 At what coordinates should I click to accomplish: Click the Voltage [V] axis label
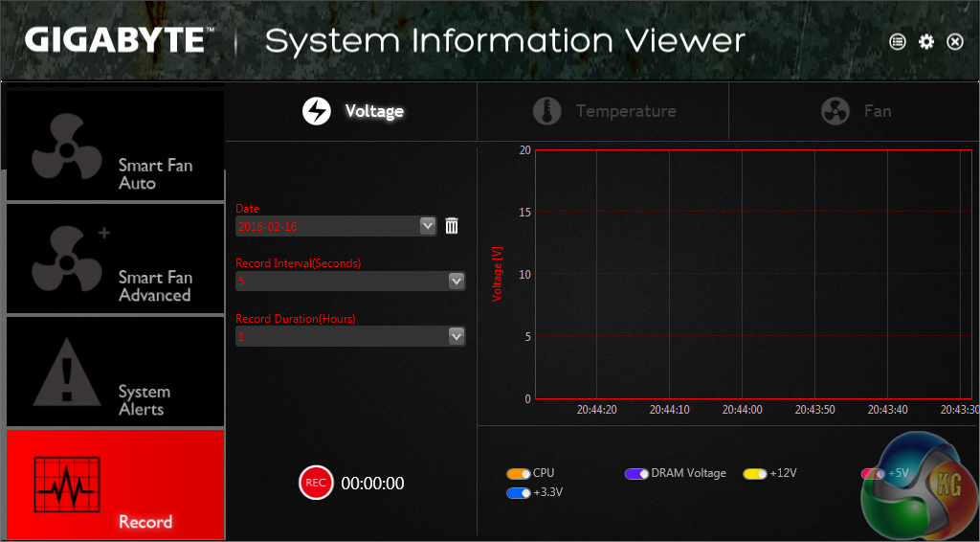pos(498,274)
